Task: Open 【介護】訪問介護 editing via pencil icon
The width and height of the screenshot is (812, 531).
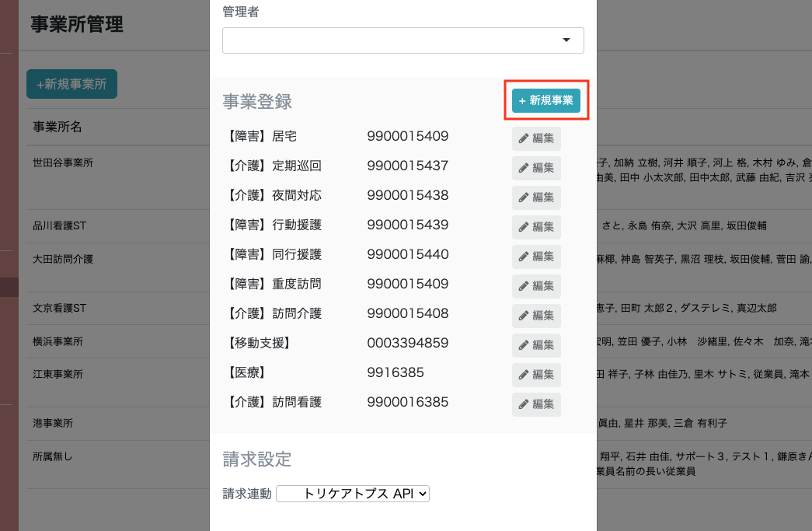Action: 536,316
